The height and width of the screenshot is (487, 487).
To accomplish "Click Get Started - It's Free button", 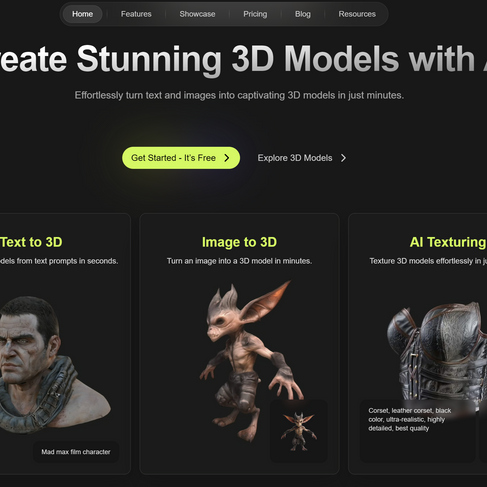I will pyautogui.click(x=181, y=158).
